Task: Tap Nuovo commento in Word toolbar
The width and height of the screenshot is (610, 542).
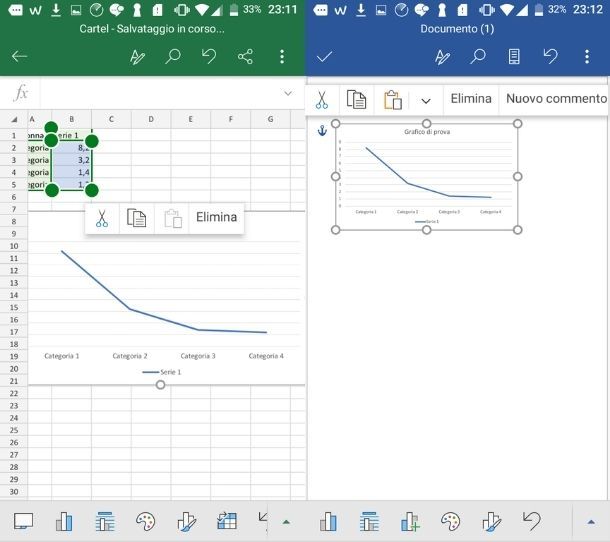Action: [x=556, y=98]
